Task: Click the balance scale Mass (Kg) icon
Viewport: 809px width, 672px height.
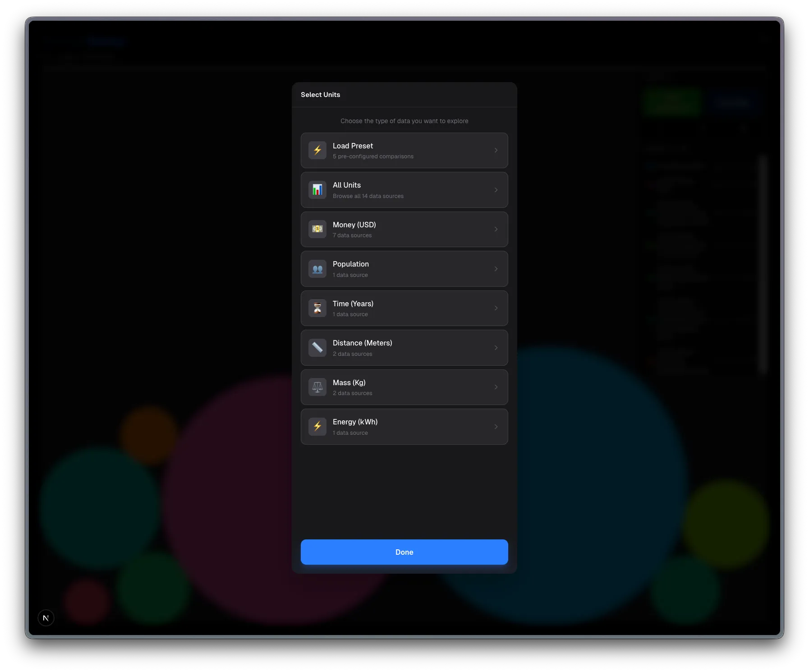Action: (x=317, y=387)
